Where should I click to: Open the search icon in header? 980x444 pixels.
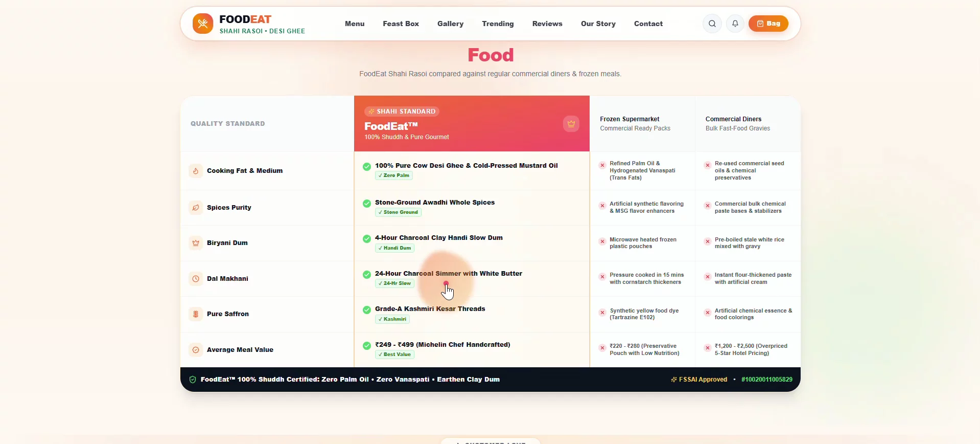point(712,24)
